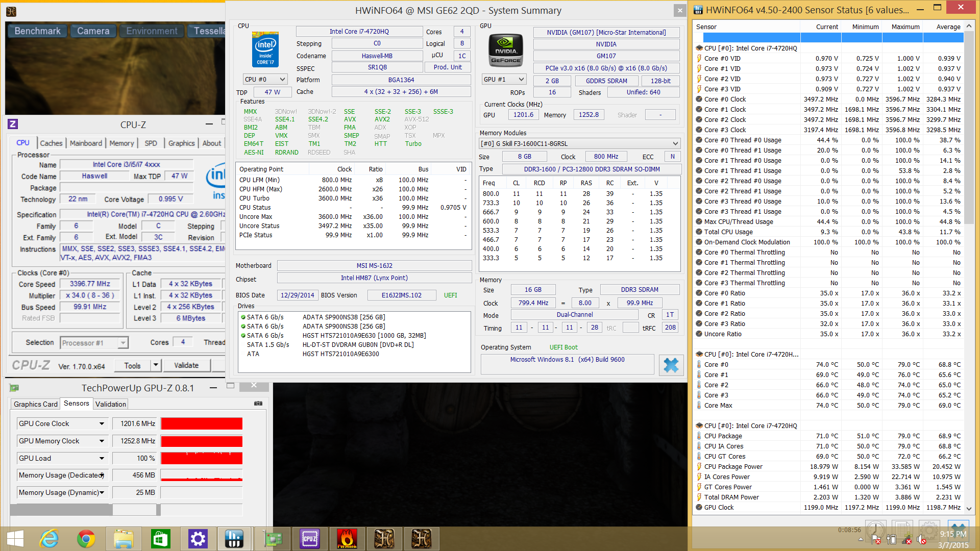Open the Heaven Camera menu tab
This screenshot has width=980, height=551.
point(93,31)
